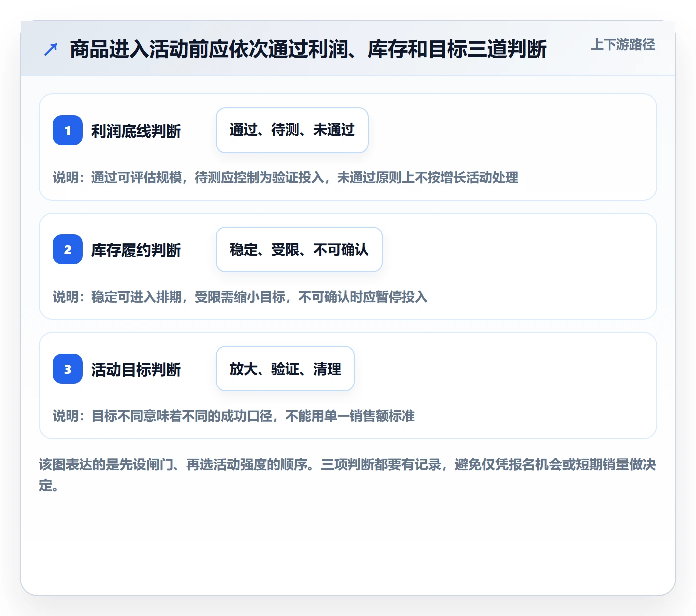Click the heading 库存履约判断
The width and height of the screenshot is (696, 616).
(x=136, y=250)
